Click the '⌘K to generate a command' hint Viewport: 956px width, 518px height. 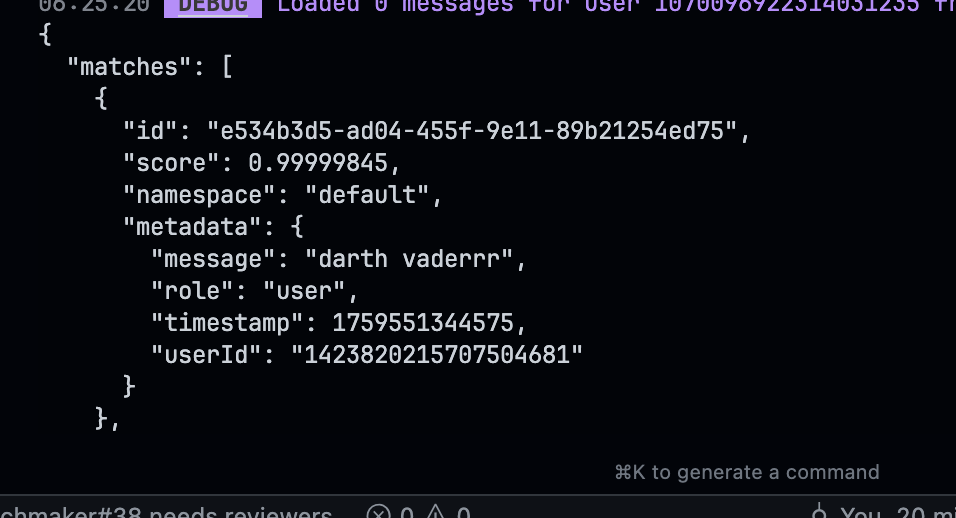(x=746, y=472)
